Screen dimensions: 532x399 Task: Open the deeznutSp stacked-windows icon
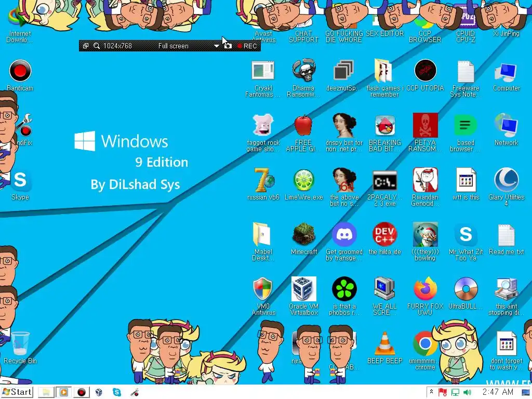click(x=344, y=71)
